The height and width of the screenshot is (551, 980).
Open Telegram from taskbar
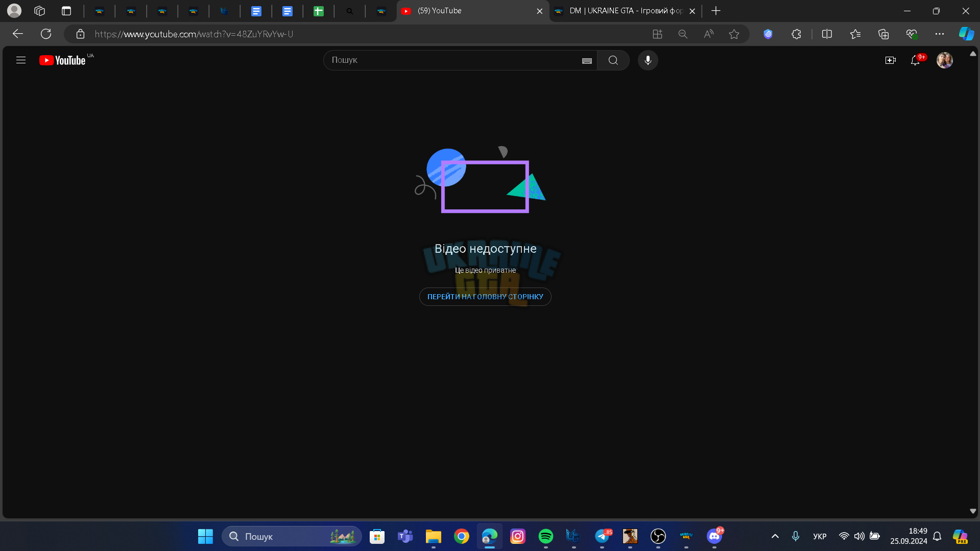[x=603, y=536]
